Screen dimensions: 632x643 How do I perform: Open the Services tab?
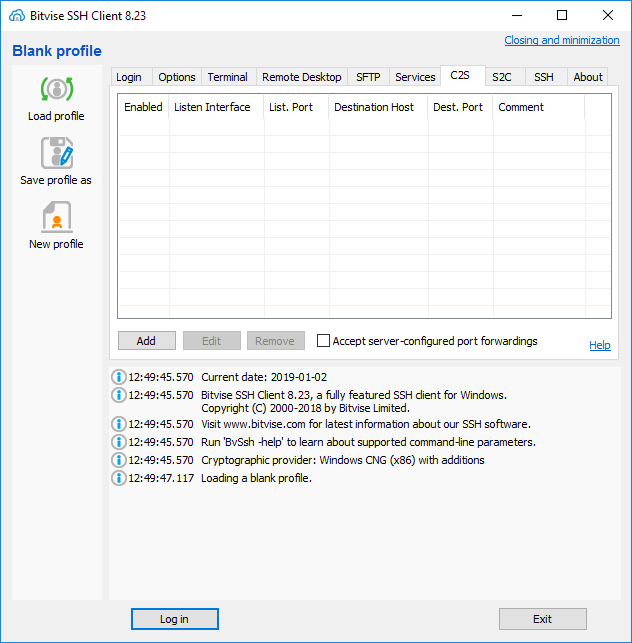[415, 77]
